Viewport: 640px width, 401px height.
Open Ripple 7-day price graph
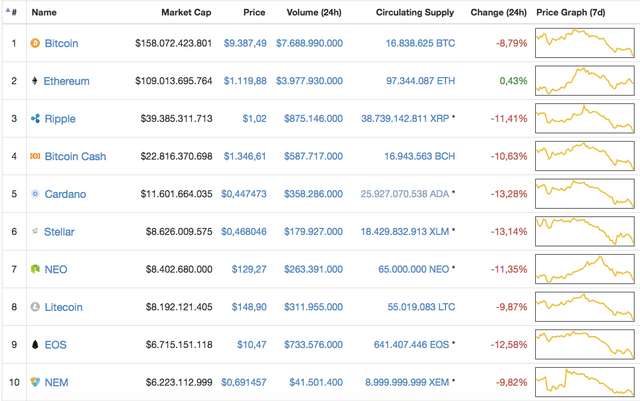[584, 118]
